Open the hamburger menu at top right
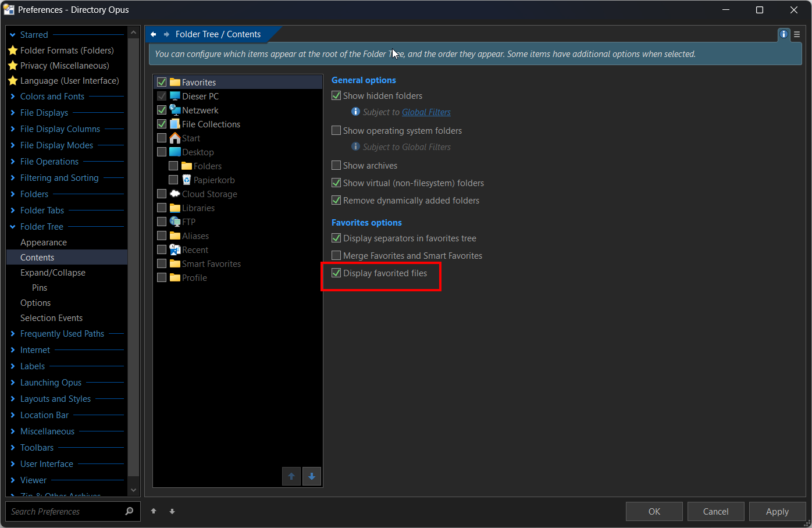The image size is (812, 528). click(797, 34)
